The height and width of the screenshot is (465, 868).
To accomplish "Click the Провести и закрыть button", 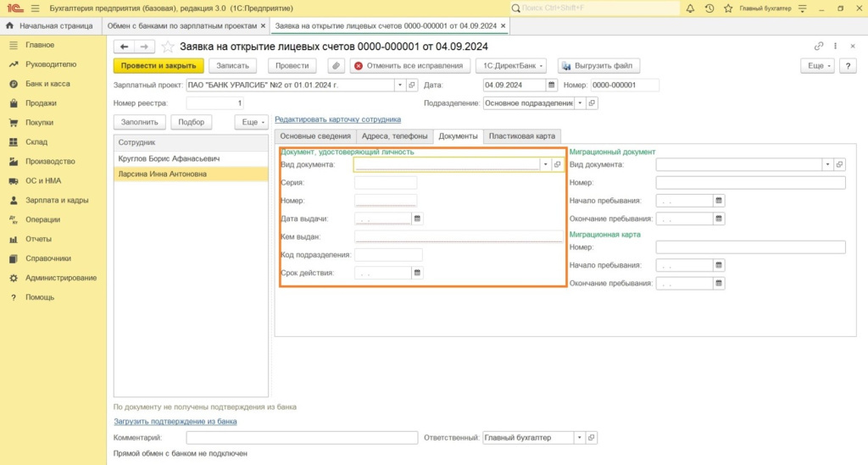I will pos(159,65).
